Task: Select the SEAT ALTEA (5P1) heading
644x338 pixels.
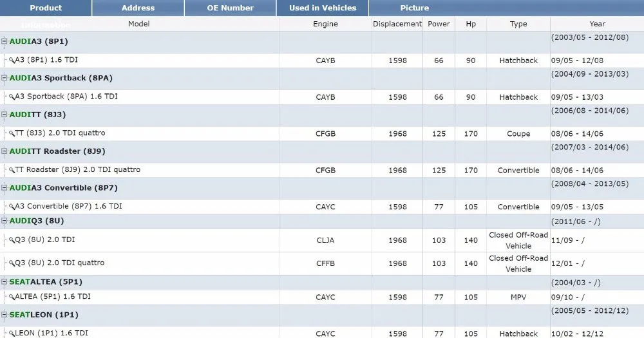Action: point(46,282)
